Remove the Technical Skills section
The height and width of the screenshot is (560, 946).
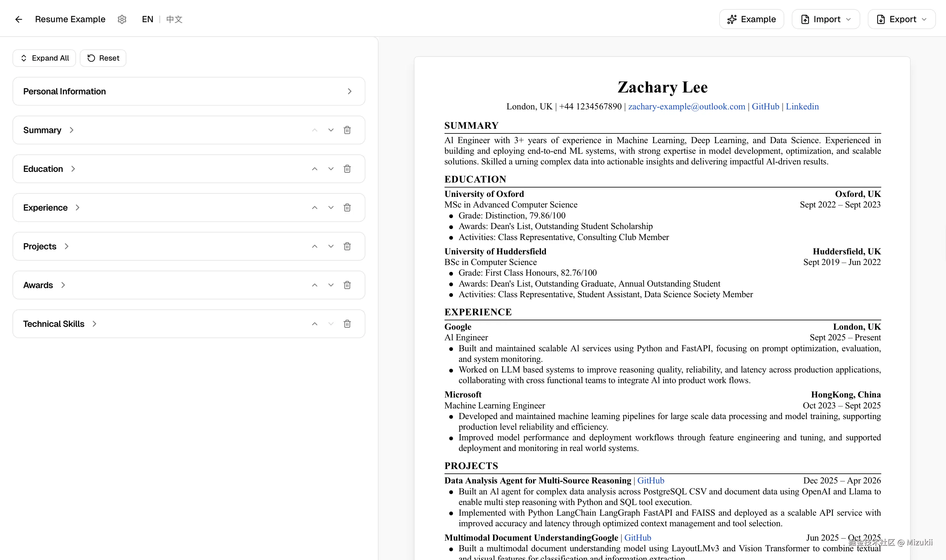347,324
